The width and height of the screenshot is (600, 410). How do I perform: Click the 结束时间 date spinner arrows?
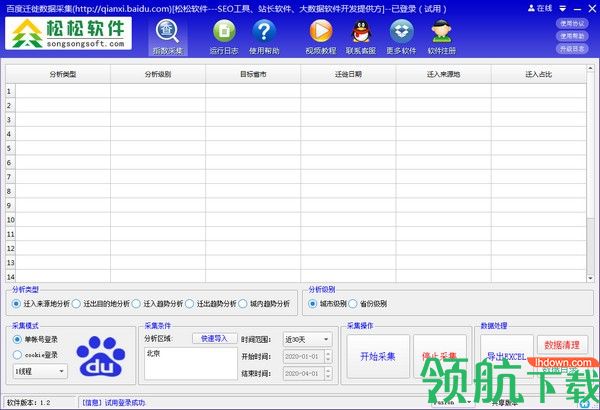tap(328, 373)
